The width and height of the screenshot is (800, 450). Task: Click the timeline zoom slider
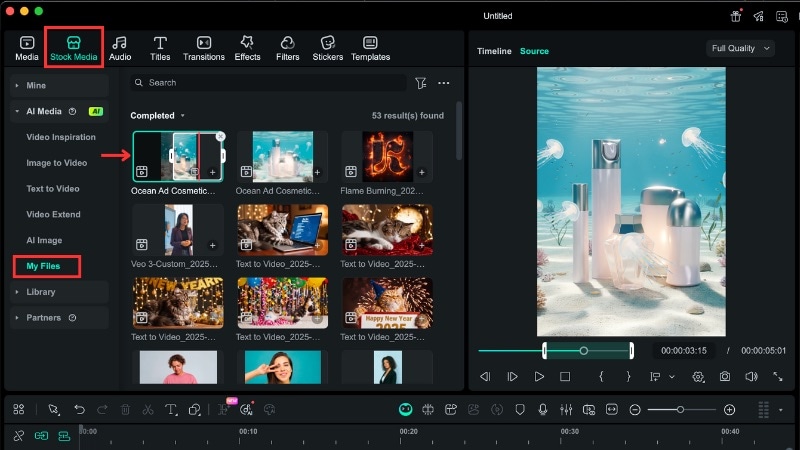[x=680, y=410]
